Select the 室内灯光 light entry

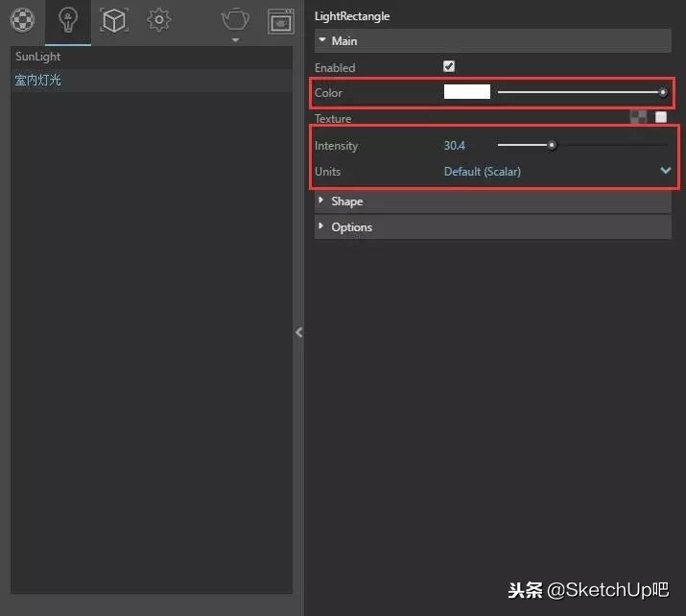click(x=152, y=81)
